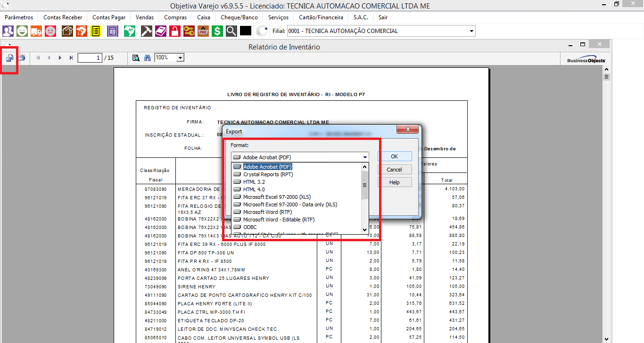Open the Cartão/Financeira menu

(321, 17)
